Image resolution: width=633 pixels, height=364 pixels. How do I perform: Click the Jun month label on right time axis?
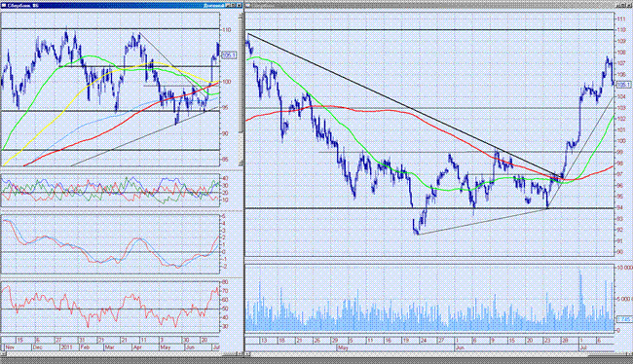[x=460, y=347]
